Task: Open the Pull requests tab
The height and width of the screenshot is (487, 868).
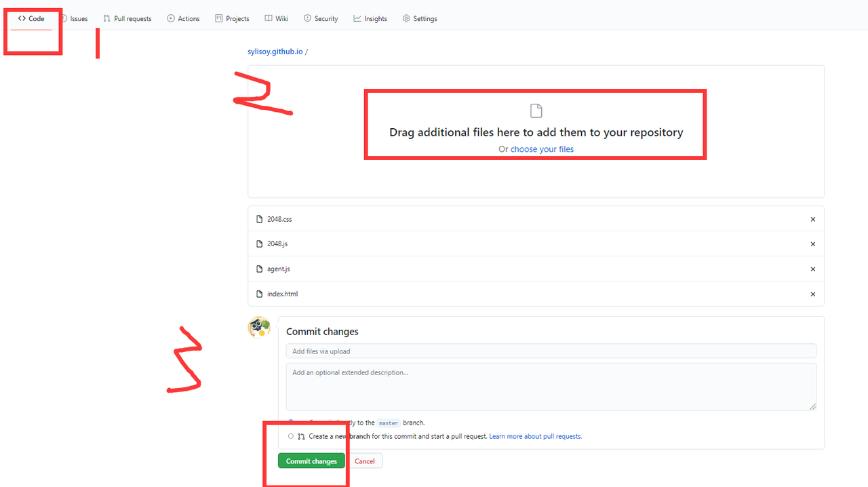Action: point(127,18)
